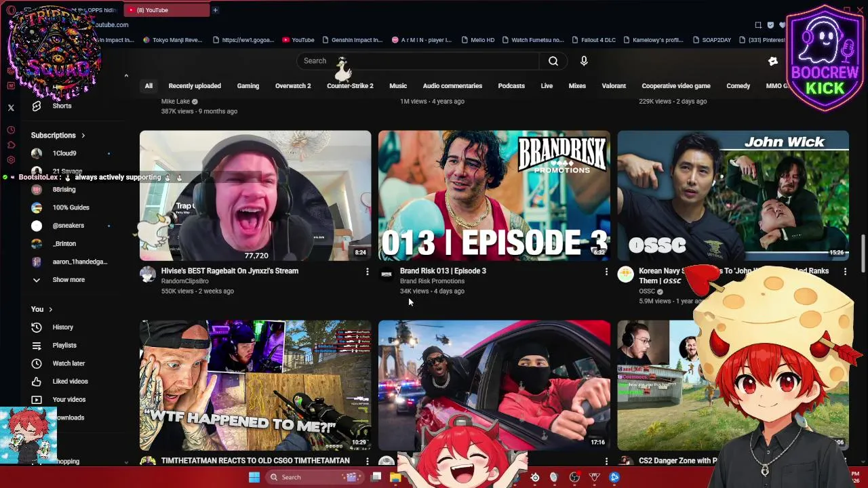Select Podcasts filter chip
Image resolution: width=868 pixels, height=488 pixels.
coord(511,86)
